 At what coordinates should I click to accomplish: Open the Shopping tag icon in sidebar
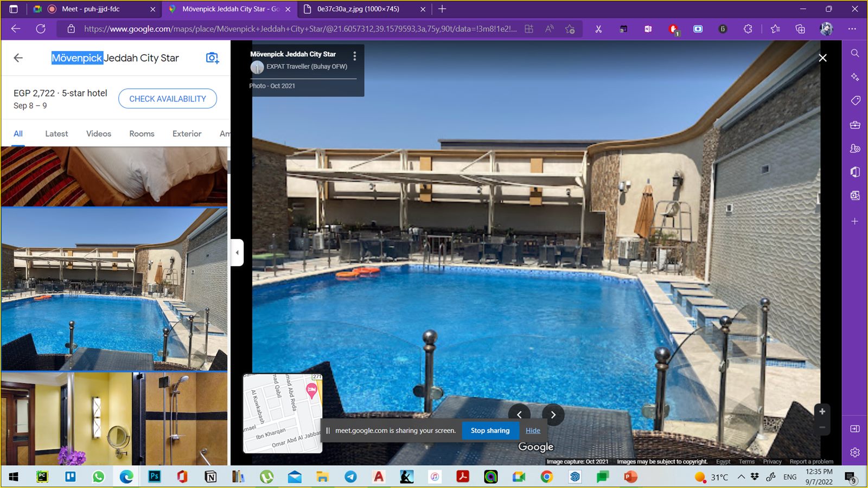pos(855,101)
